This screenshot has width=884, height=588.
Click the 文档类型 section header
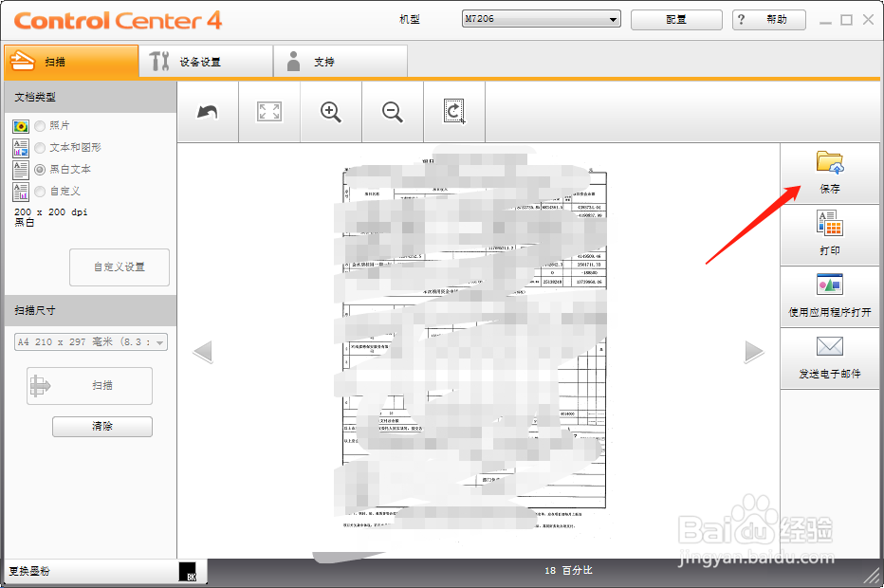tap(90, 97)
